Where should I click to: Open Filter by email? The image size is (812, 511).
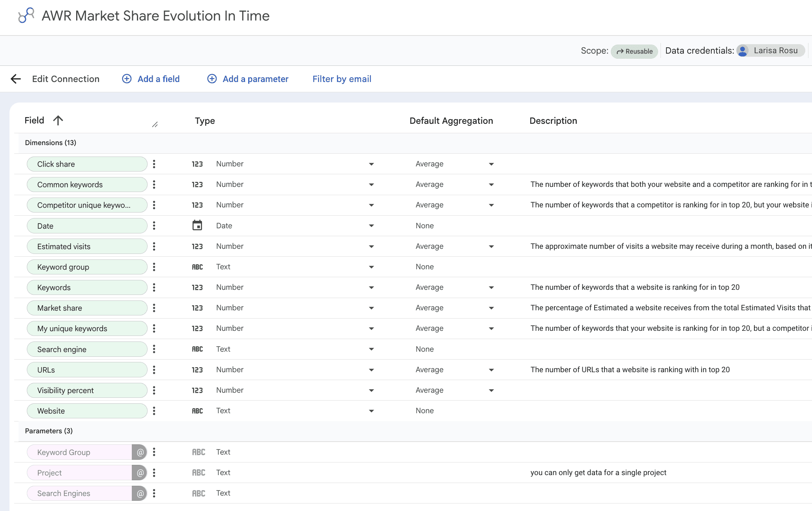(342, 79)
